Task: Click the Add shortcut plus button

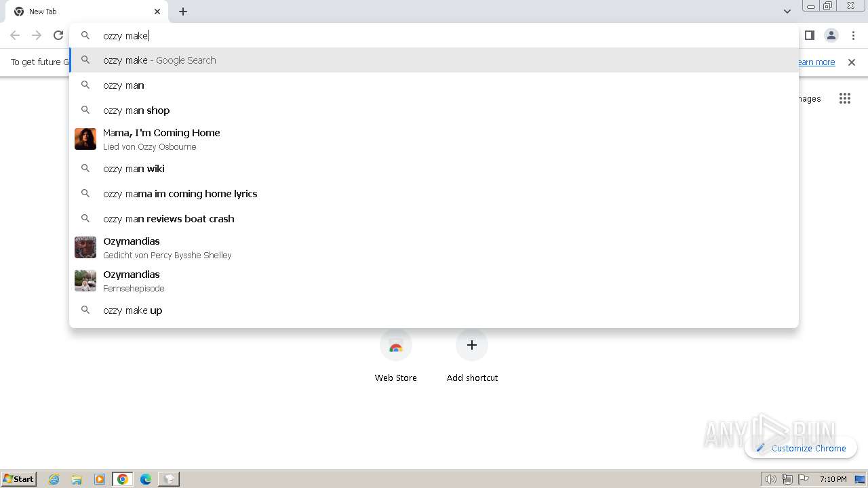Action: click(x=472, y=345)
